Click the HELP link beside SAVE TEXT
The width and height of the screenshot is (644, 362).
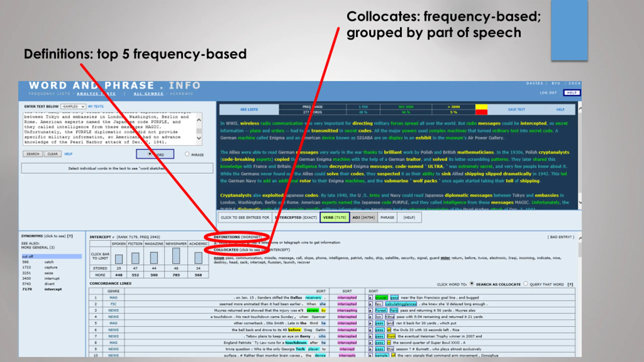point(560,110)
